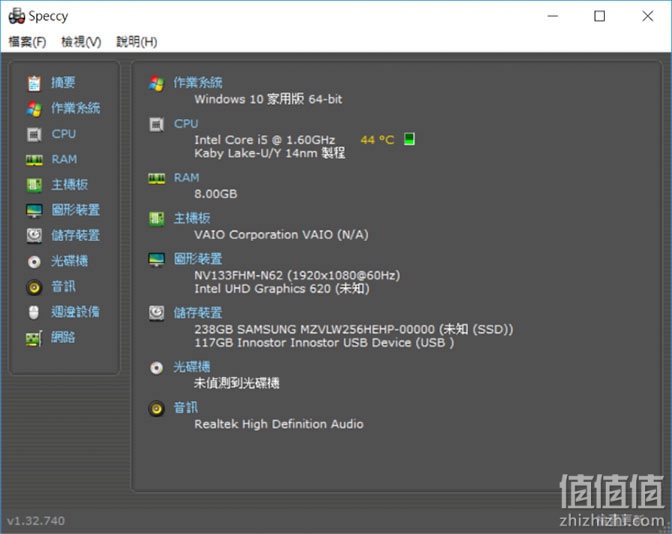The height and width of the screenshot is (534, 672).
Task: Select 儲存裝置 in the sidebar
Action: 76,235
